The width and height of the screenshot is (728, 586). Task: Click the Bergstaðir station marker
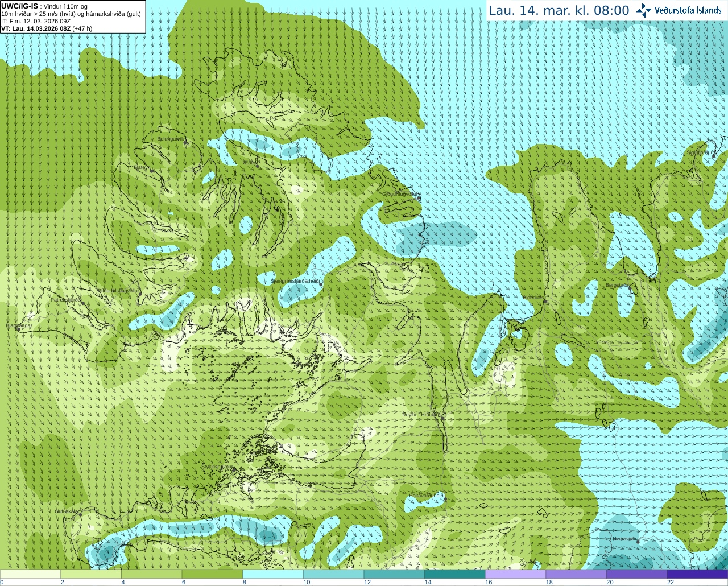tap(631, 288)
